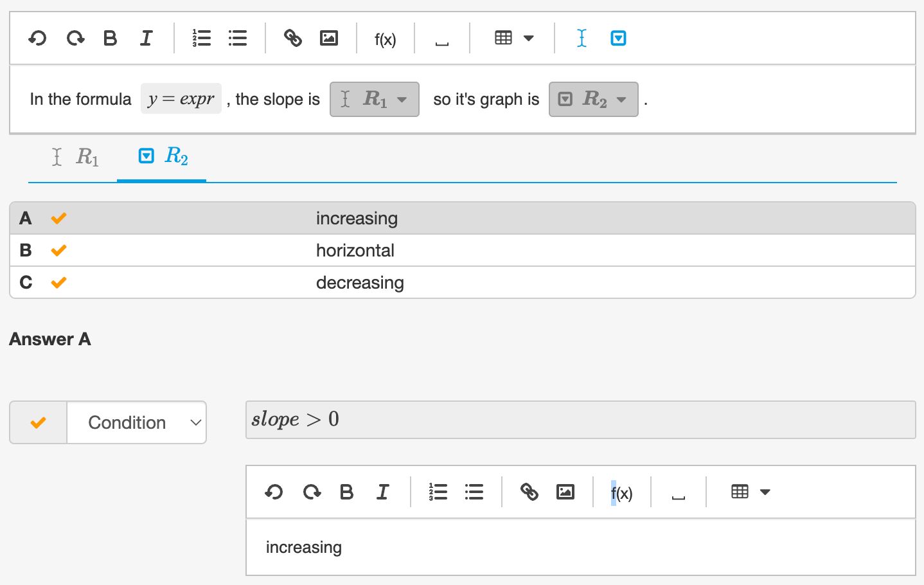
Task: Click the bullet list icon in lower toolbar
Action: [x=474, y=492]
